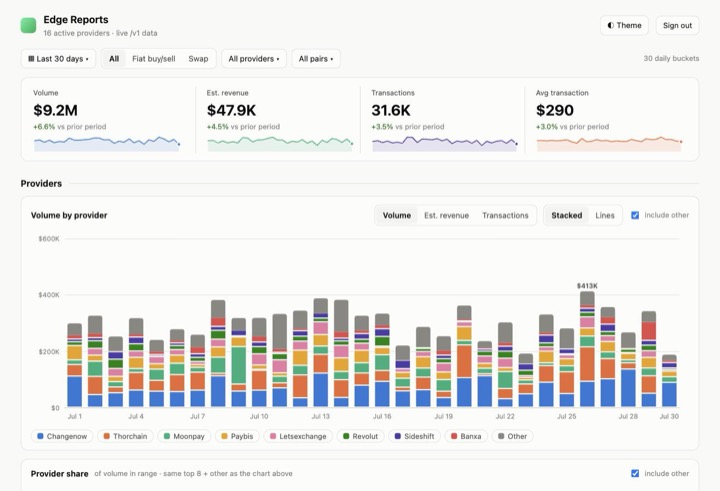The width and height of the screenshot is (720, 491).
Task: Click the Volume $9.2M summary card
Action: [108, 119]
